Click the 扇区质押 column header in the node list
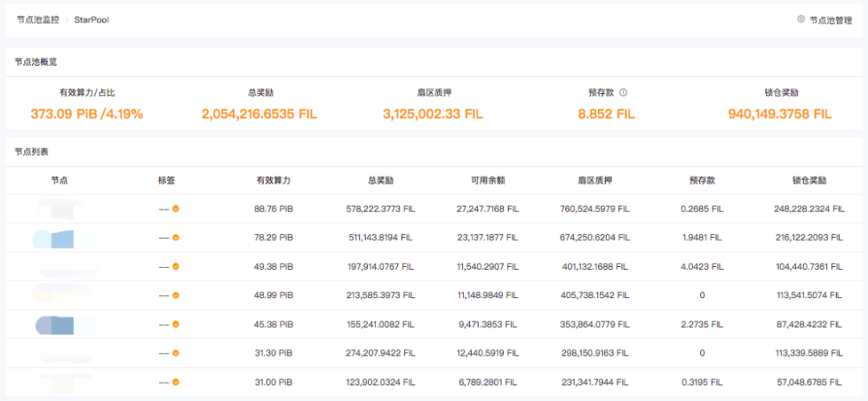The image size is (868, 401). (x=595, y=181)
